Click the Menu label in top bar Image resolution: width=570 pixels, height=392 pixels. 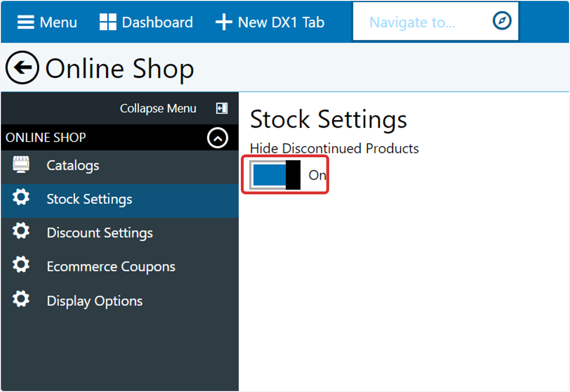[x=58, y=22]
